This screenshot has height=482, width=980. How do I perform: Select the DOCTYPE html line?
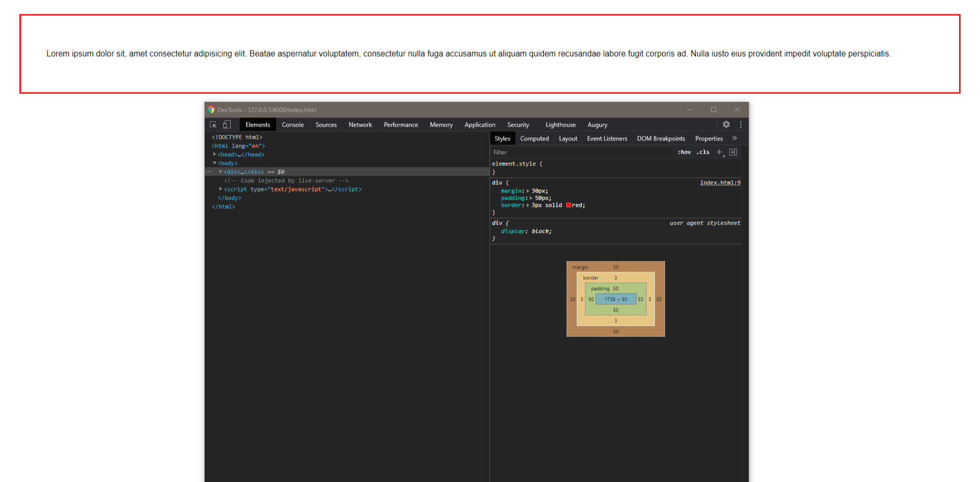[x=237, y=137]
